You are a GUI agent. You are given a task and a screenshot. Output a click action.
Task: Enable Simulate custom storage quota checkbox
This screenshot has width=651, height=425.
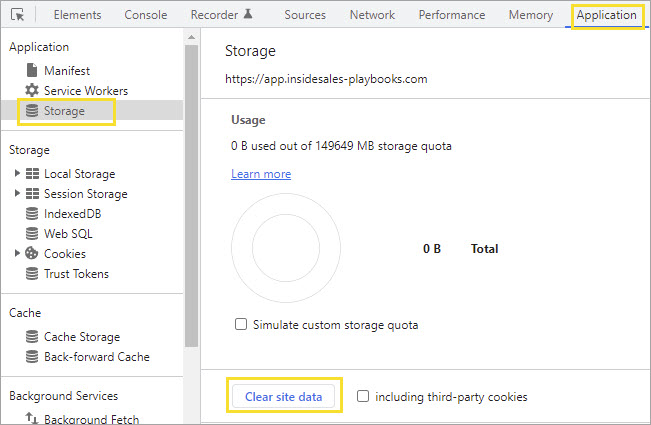240,325
